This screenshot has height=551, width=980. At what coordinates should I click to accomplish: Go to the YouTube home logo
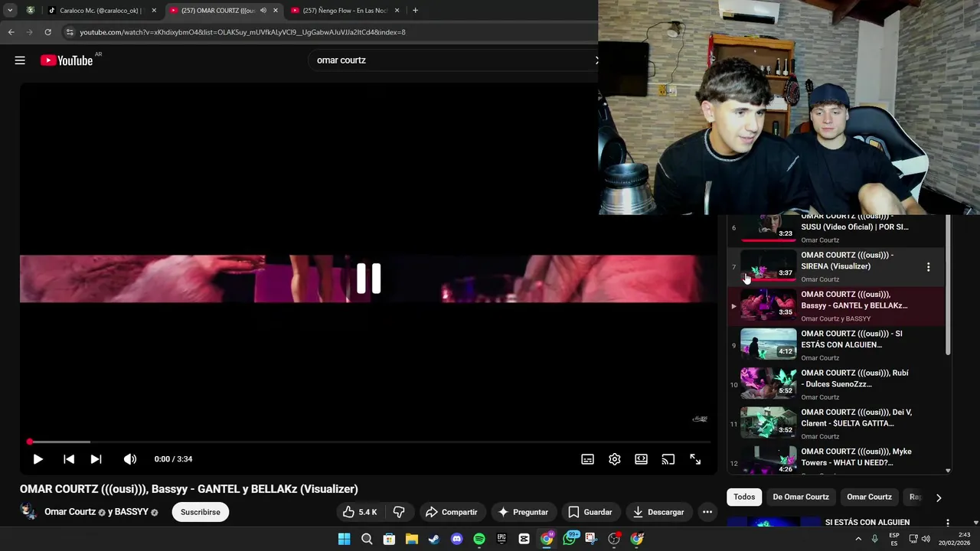(x=67, y=60)
